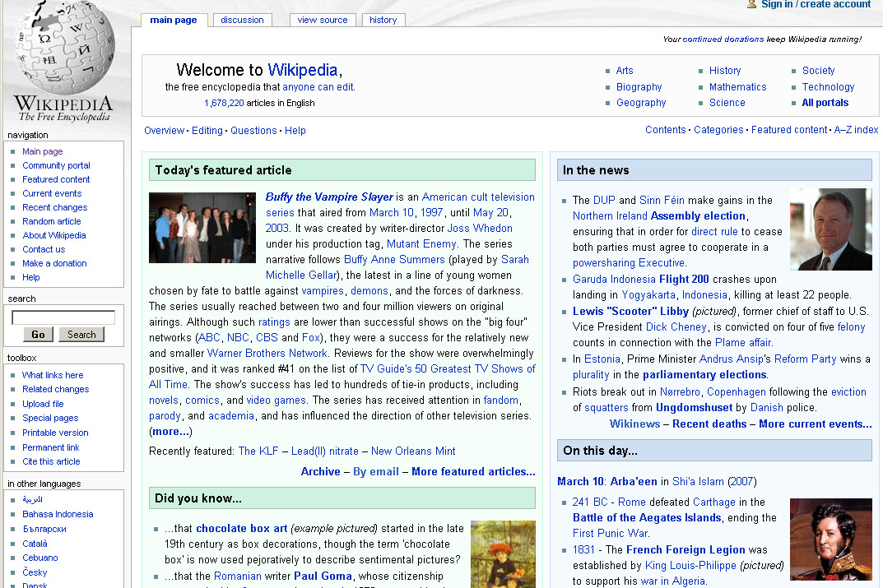Open Help in the navigation sidebar
The width and height of the screenshot is (883, 588).
coord(31,277)
